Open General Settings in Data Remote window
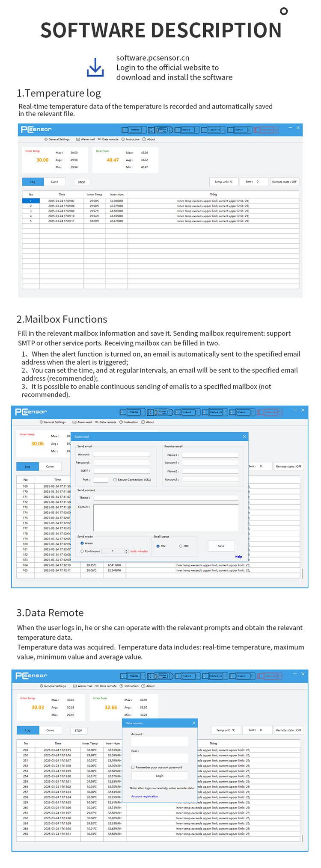 53,686
